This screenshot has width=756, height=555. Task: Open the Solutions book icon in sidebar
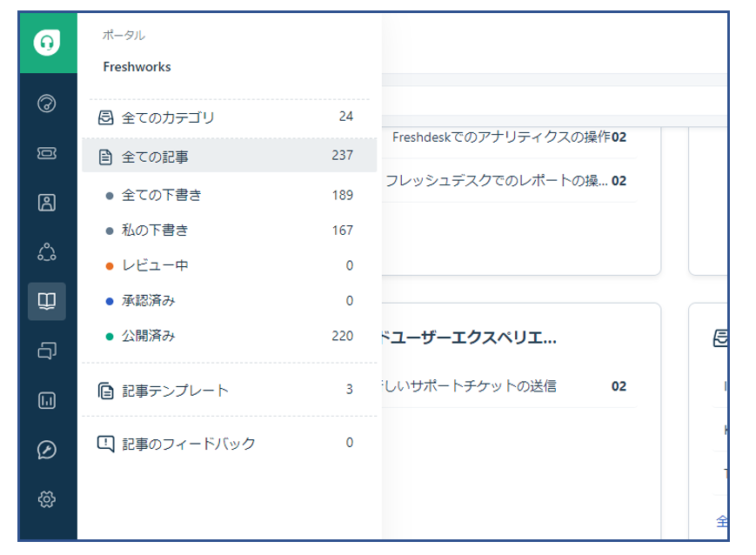47,301
